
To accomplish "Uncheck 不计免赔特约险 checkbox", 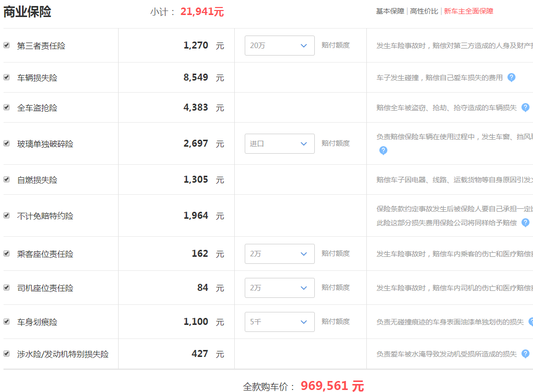I will pos(7,216).
